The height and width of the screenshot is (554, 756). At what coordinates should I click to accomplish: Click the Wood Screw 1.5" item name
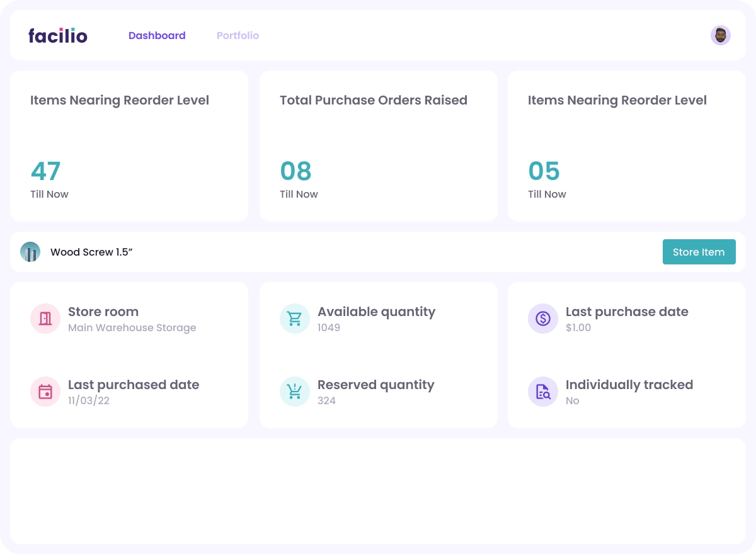(91, 252)
